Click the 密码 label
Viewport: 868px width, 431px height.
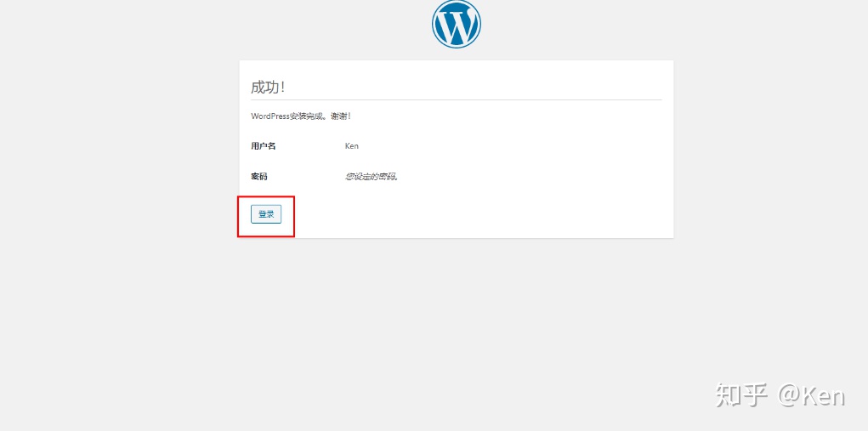pyautogui.click(x=259, y=177)
